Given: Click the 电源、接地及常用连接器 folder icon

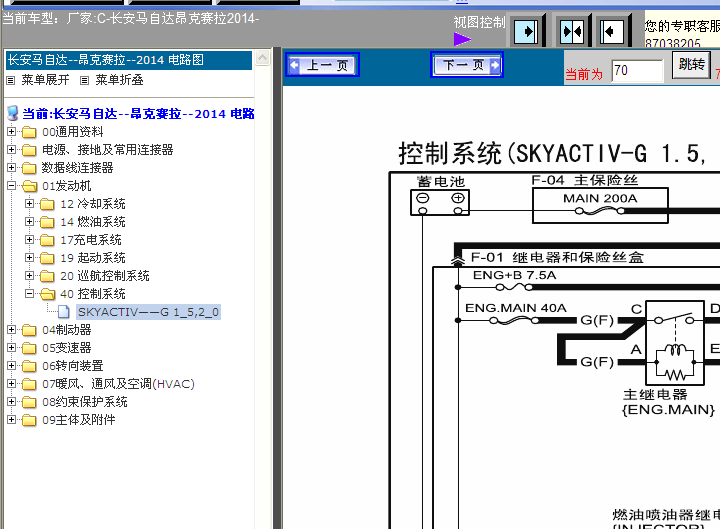Looking at the screenshot, I should pos(29,150).
